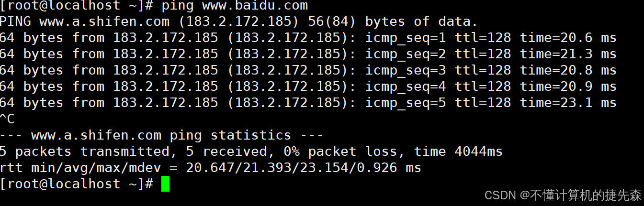Image resolution: width=644 pixels, height=206 pixels.
Task: Click the ^C interrupt marker
Action: point(7,119)
